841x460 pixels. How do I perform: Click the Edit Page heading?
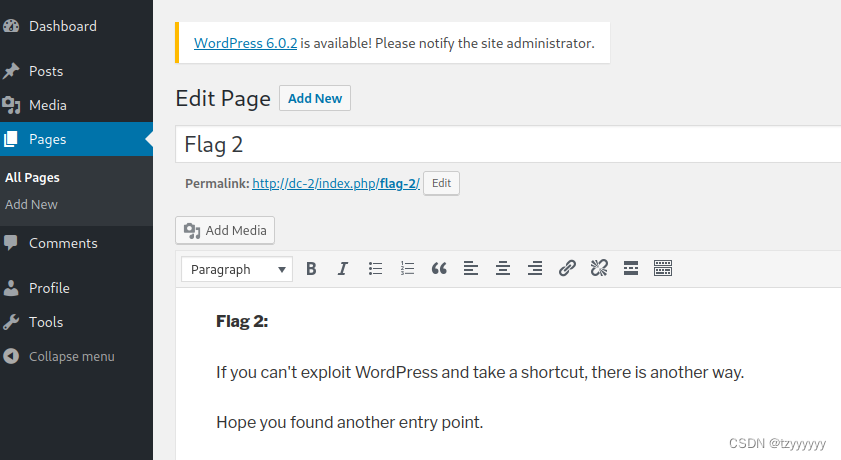(223, 99)
